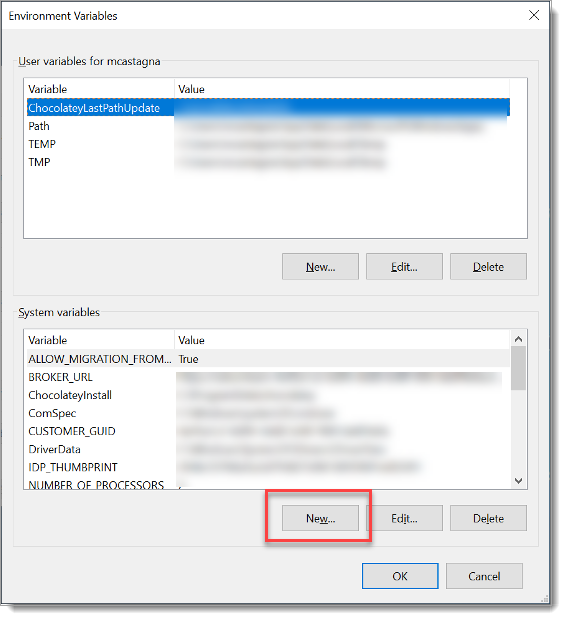Image resolution: width=567 pixels, height=621 pixels.
Task: Select the ChocolateyInstall system variable
Action: click(268, 395)
